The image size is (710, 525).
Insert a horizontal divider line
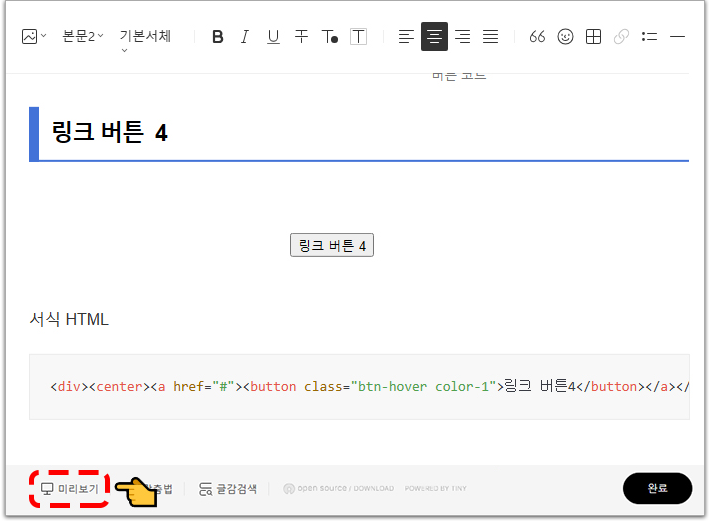tap(677, 37)
